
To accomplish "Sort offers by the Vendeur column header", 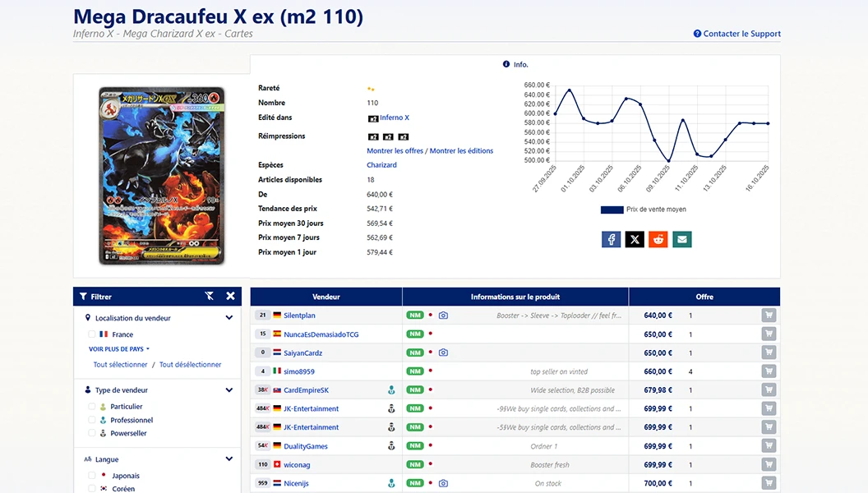I will click(x=326, y=297).
